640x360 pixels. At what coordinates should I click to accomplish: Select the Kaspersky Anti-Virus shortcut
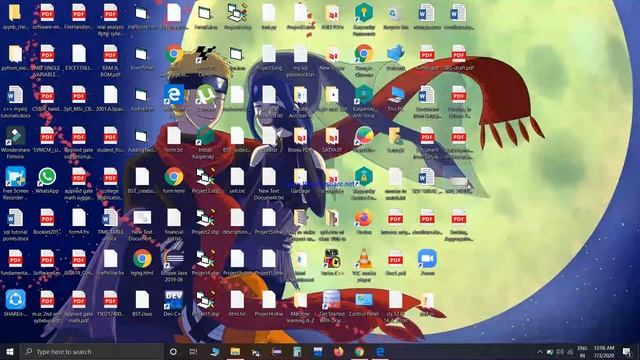[x=364, y=101]
